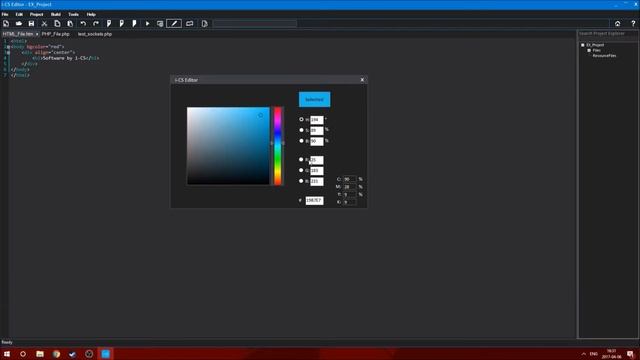This screenshot has width=640, height=360.
Task: Open the File menu
Action: click(x=5, y=14)
